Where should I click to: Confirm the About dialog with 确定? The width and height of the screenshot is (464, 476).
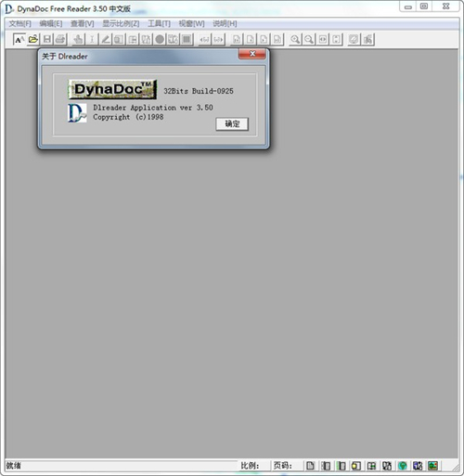pos(232,124)
